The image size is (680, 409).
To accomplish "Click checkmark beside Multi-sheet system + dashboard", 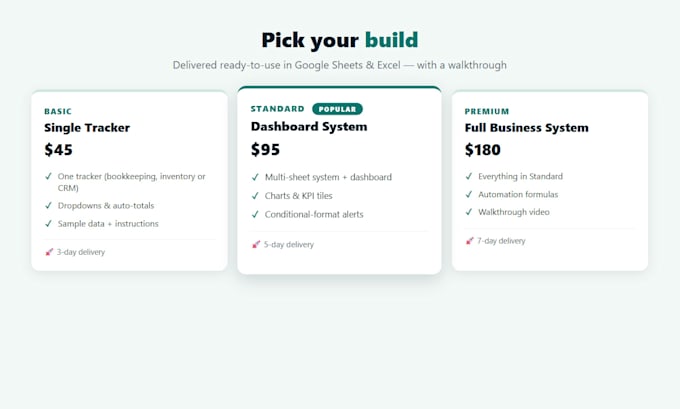I will point(255,177).
